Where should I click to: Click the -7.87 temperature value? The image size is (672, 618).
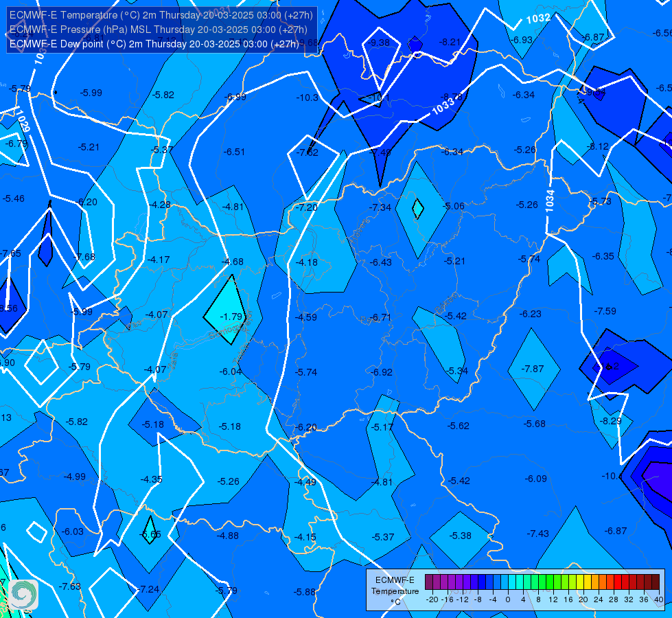[x=533, y=369]
